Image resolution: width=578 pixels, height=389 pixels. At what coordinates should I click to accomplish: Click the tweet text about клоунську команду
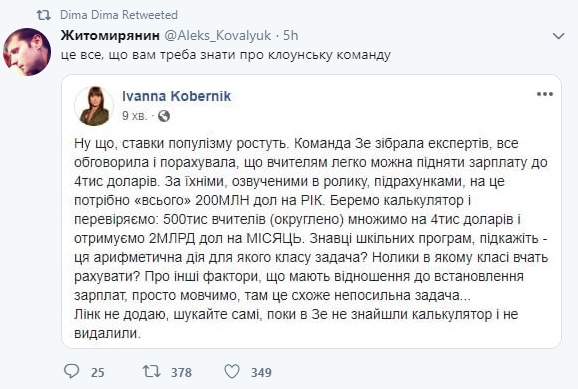226,55
